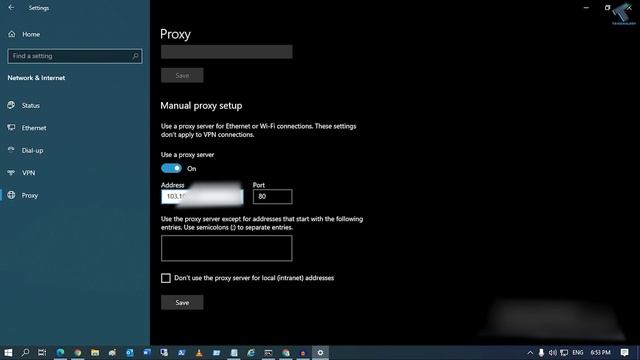
Task: Open VLC media player from the taskbar
Action: click(x=199, y=353)
